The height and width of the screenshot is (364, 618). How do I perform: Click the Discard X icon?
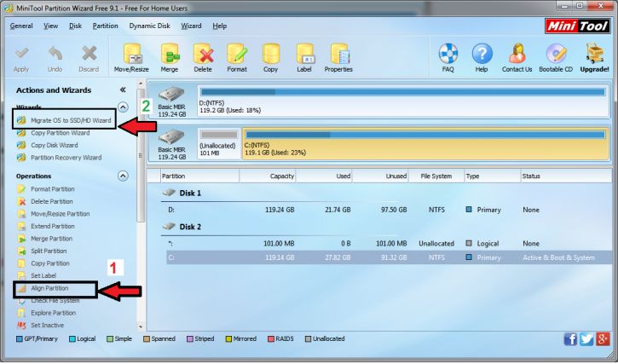89,53
